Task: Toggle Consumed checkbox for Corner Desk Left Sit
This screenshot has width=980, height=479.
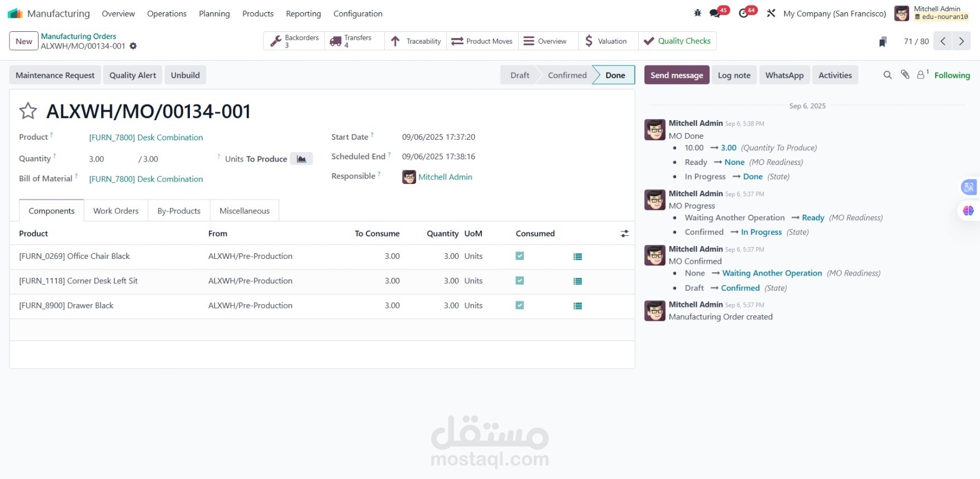Action: pos(520,281)
